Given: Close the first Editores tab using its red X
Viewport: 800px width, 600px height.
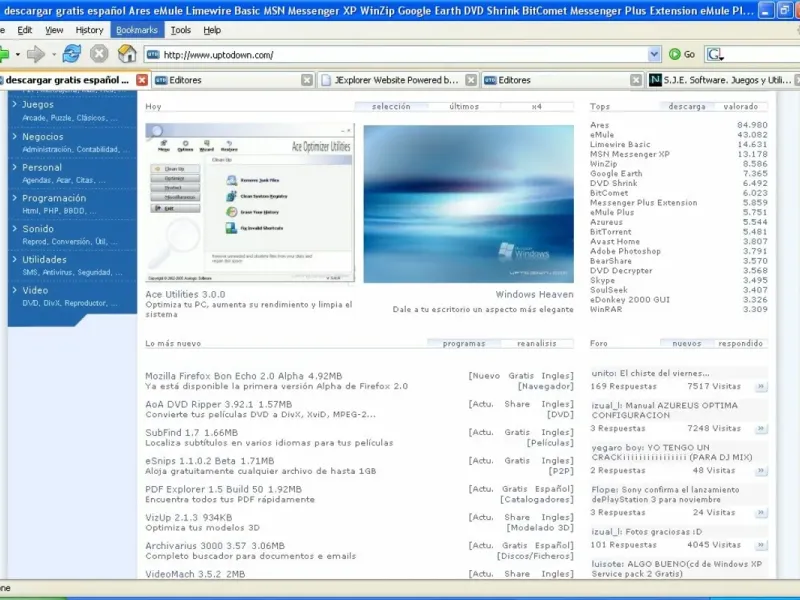Looking at the screenshot, I should (x=142, y=80).
